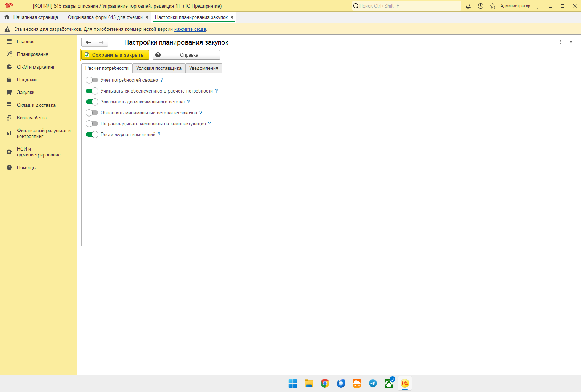581x392 pixels.
Task: Switch to 'Уведомления' tab
Action: [x=204, y=68]
